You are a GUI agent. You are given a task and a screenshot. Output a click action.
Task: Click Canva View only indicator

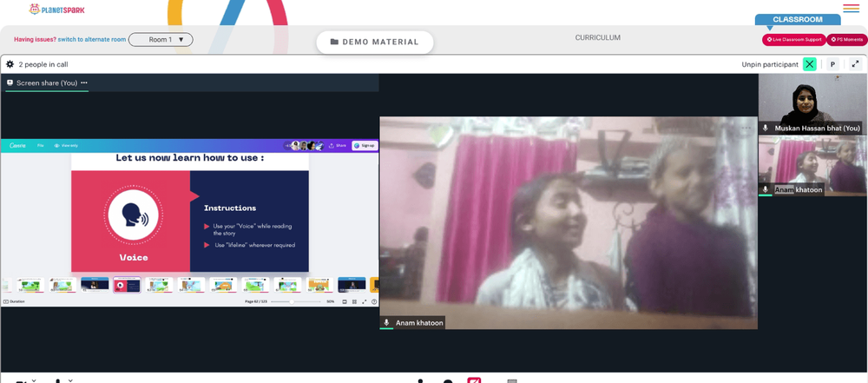click(66, 145)
